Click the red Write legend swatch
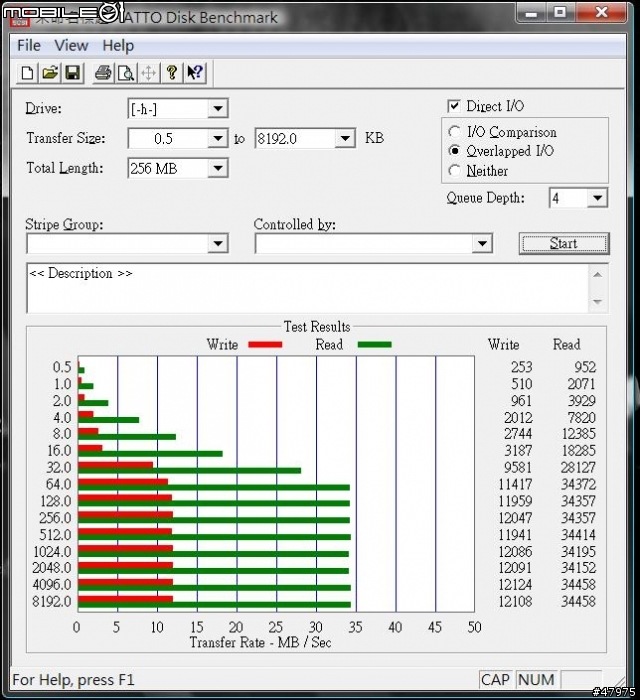The width and height of the screenshot is (640, 700). tap(265, 345)
